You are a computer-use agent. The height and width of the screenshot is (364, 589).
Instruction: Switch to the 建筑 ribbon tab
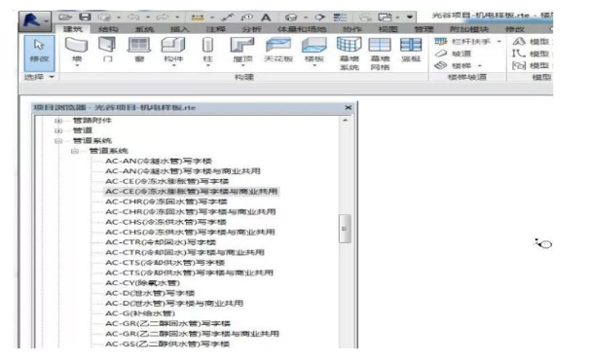tap(73, 29)
